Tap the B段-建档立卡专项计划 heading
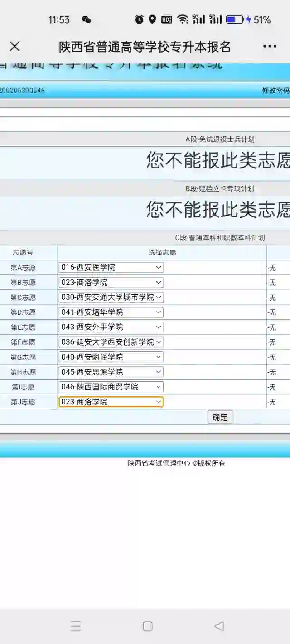The image size is (290, 644). [x=220, y=189]
